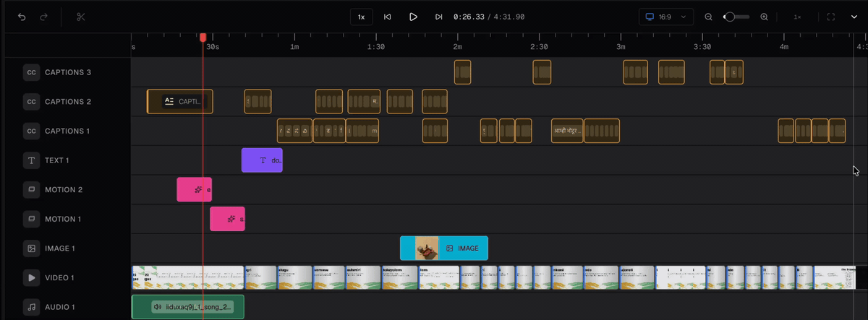This screenshot has height=320, width=868.
Task: Collapse the timeline panel with chevron
Action: (x=854, y=17)
